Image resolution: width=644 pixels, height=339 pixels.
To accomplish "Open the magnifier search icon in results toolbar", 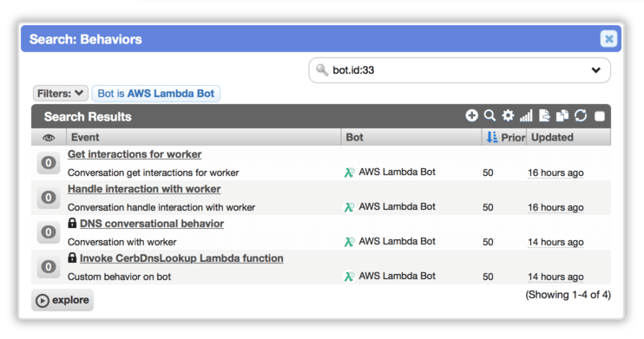I will point(490,115).
